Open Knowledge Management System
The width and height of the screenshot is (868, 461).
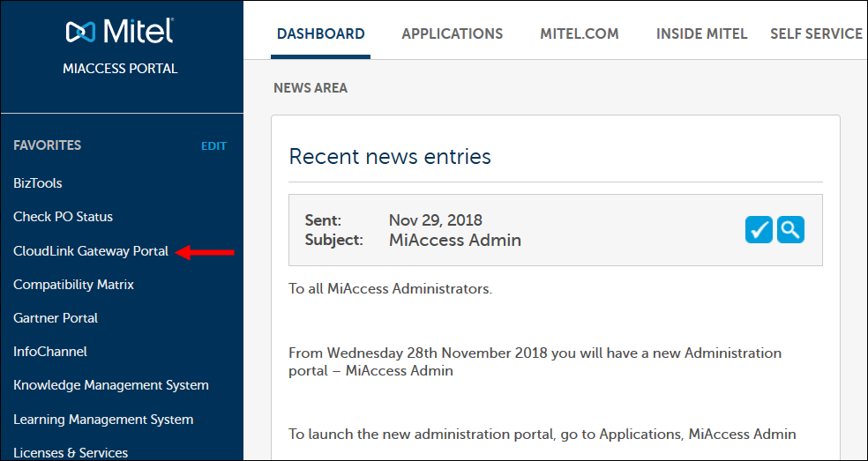tap(111, 385)
